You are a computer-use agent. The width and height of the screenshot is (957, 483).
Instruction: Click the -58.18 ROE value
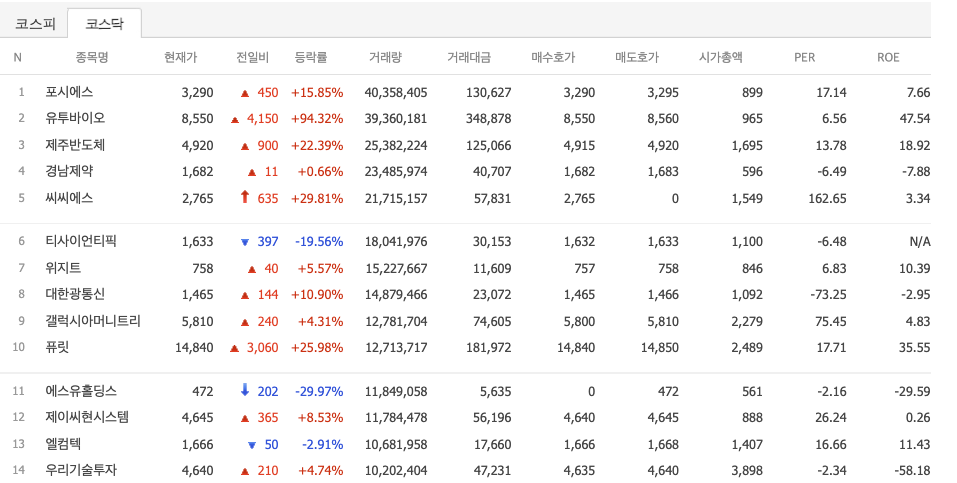(x=912, y=471)
